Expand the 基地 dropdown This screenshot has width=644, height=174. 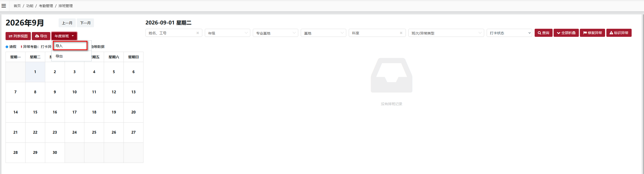coord(323,33)
